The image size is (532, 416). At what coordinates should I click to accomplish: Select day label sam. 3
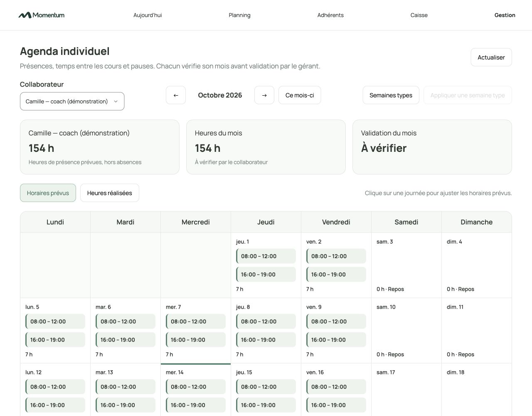[384, 242]
